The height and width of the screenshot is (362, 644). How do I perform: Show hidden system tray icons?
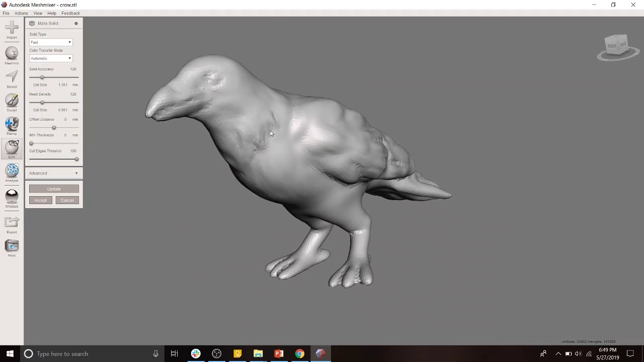click(x=558, y=354)
